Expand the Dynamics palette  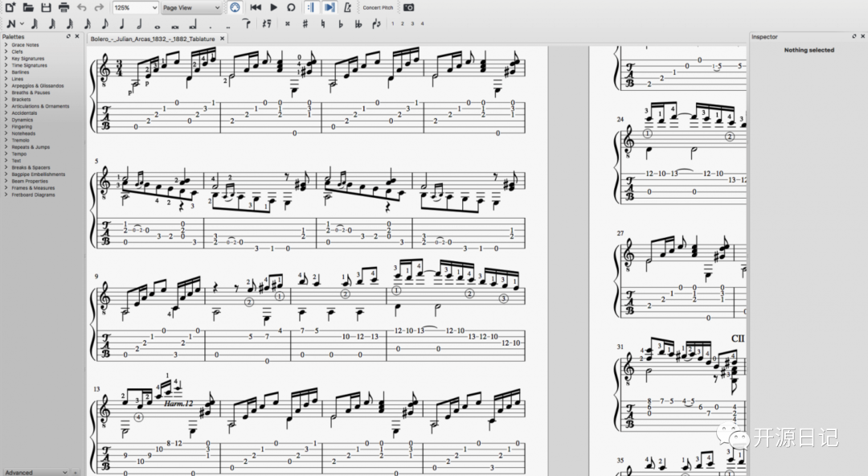(6, 120)
